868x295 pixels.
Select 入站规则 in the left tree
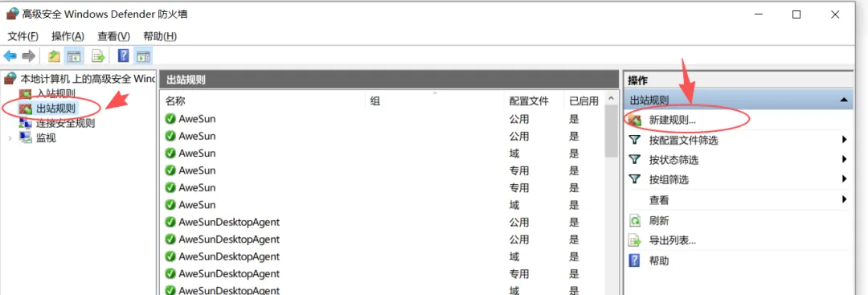(x=56, y=93)
